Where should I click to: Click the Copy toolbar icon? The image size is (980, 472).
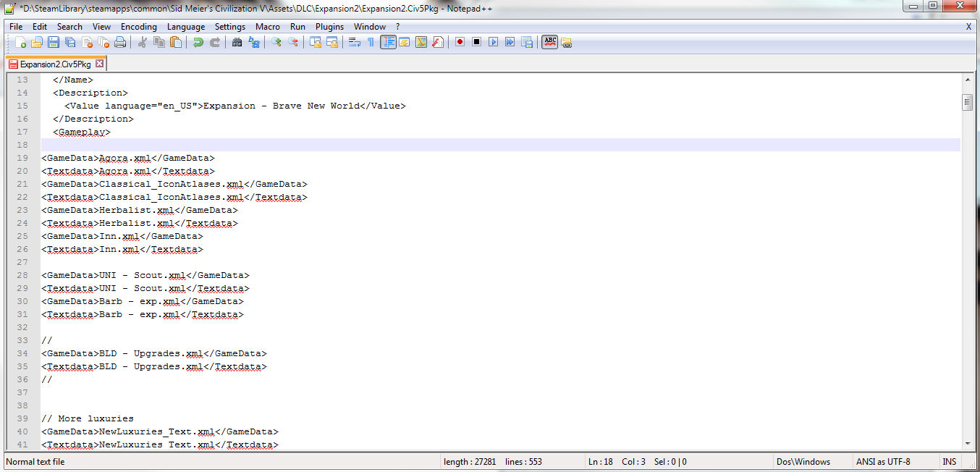tap(159, 42)
